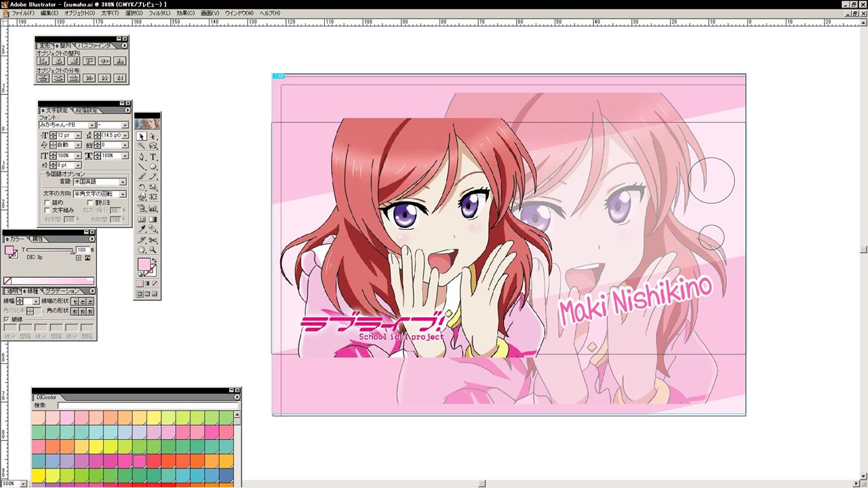Open the font family dropdown

(92, 125)
